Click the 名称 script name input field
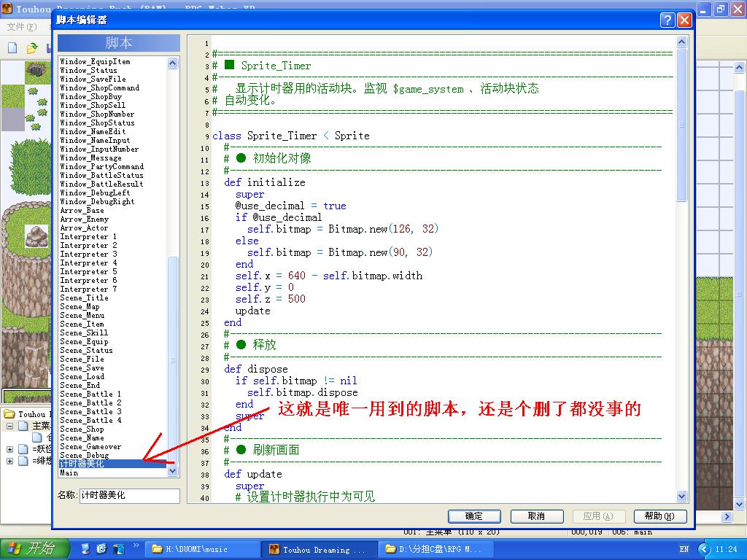 pos(130,495)
